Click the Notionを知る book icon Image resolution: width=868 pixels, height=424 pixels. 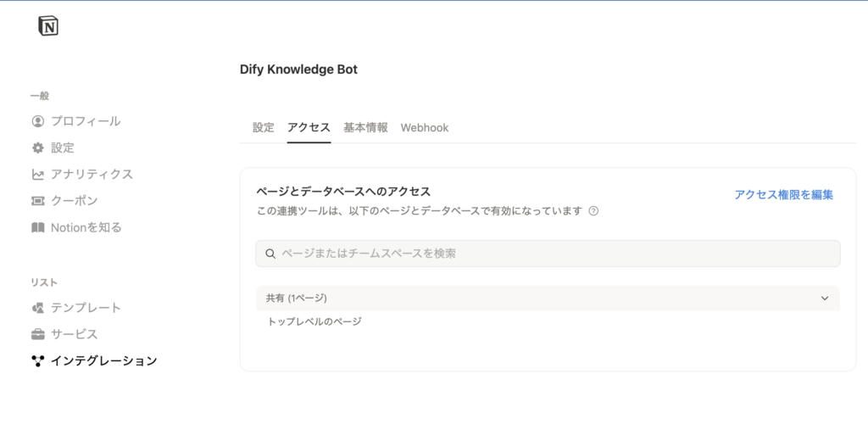click(37, 227)
